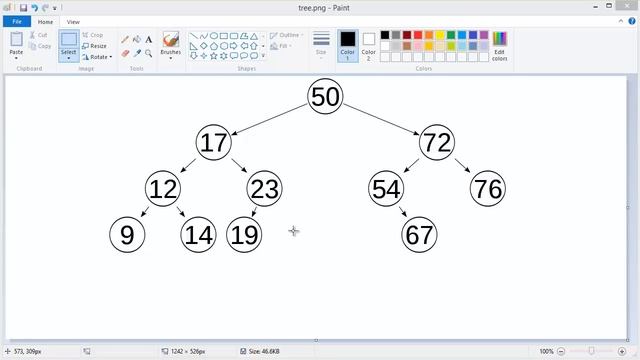
Task: Choose the Pentagon shape
Action: tap(213, 46)
